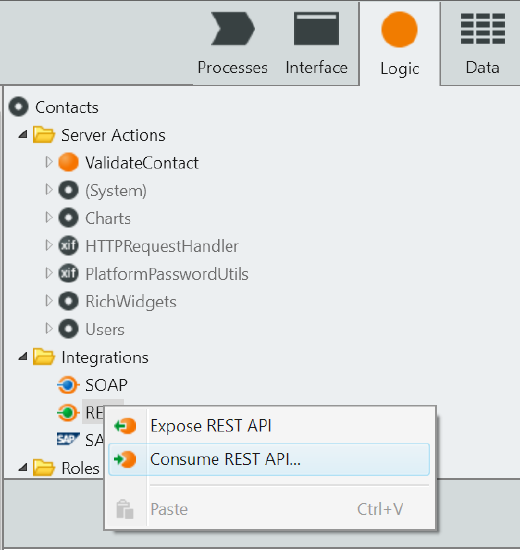Select the Users module icon

coord(68,329)
